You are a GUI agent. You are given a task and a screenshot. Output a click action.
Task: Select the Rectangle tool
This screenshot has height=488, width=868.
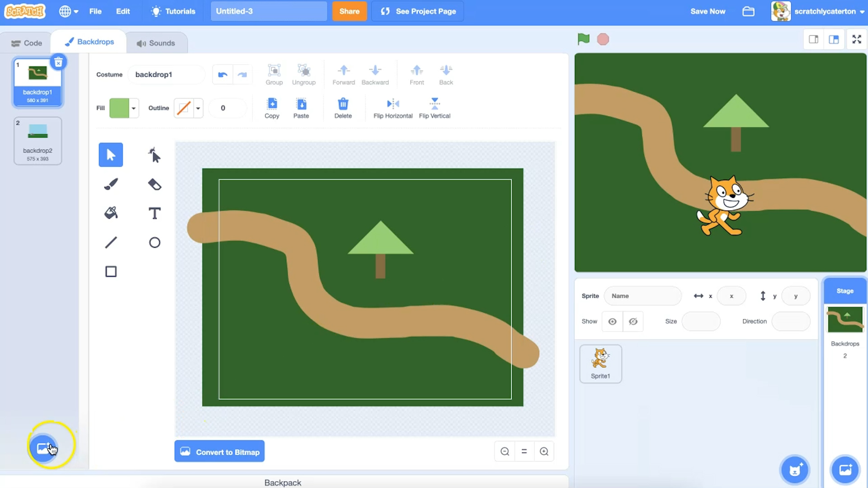(x=111, y=272)
